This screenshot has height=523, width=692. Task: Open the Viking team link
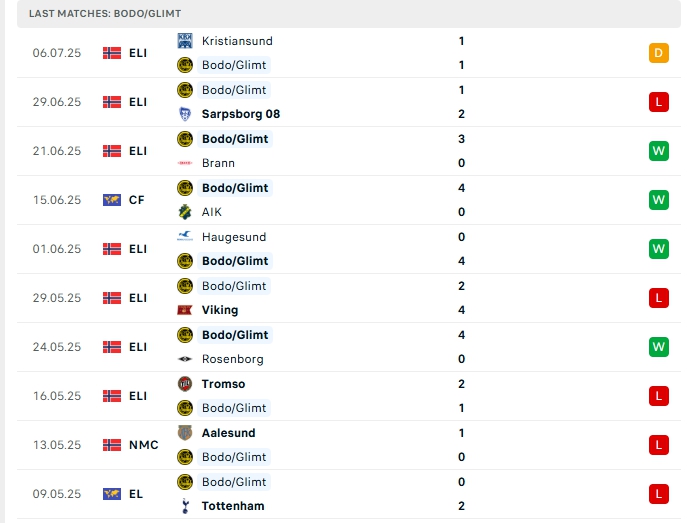[x=220, y=310]
